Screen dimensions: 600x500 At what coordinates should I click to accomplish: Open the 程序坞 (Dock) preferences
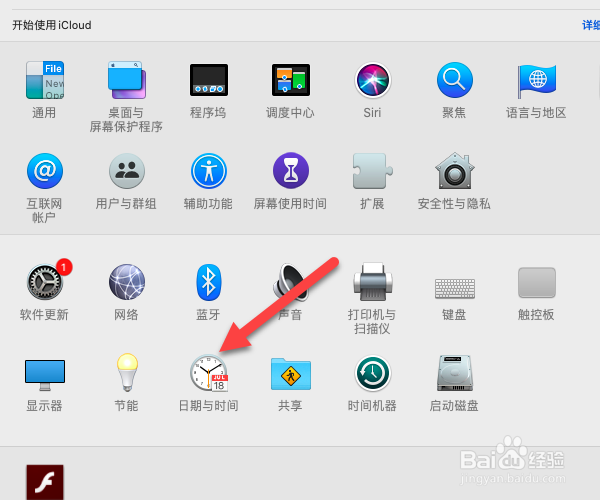pos(209,80)
